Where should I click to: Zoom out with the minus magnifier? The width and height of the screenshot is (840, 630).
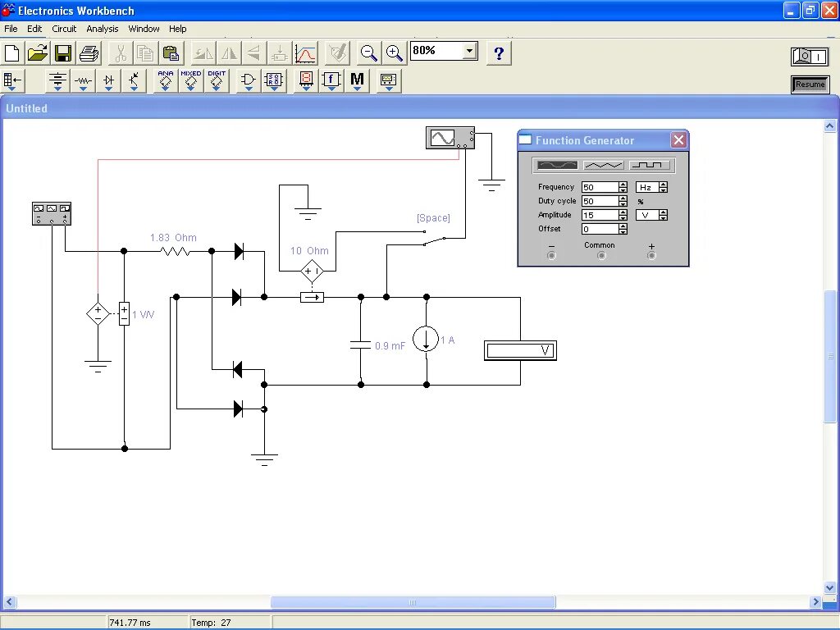[x=368, y=53]
